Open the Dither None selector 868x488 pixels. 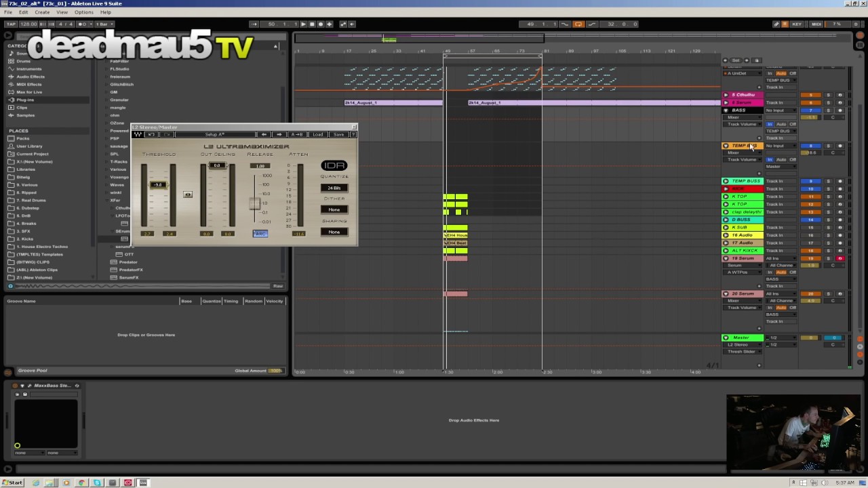[334, 209]
